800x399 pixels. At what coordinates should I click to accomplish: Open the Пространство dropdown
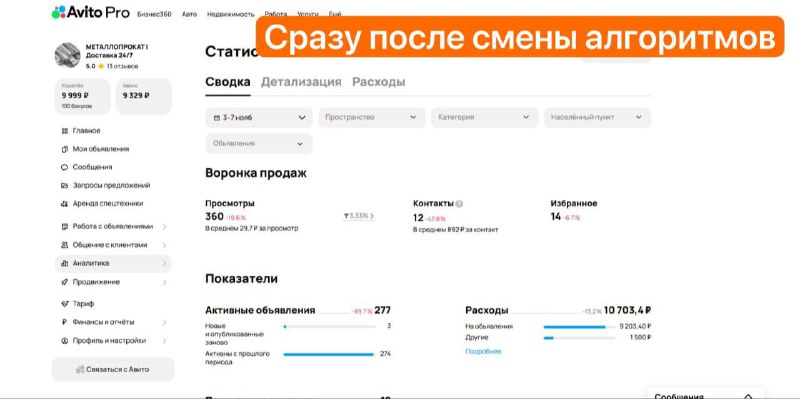tap(371, 117)
